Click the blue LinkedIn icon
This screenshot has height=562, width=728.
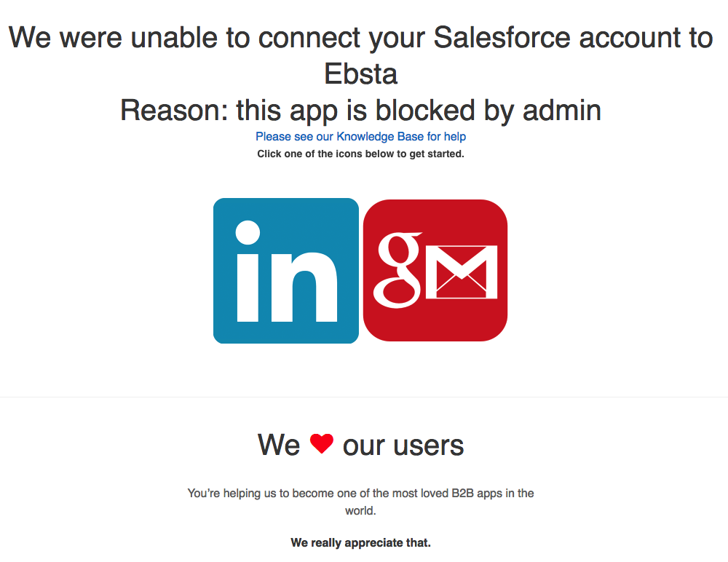point(286,270)
